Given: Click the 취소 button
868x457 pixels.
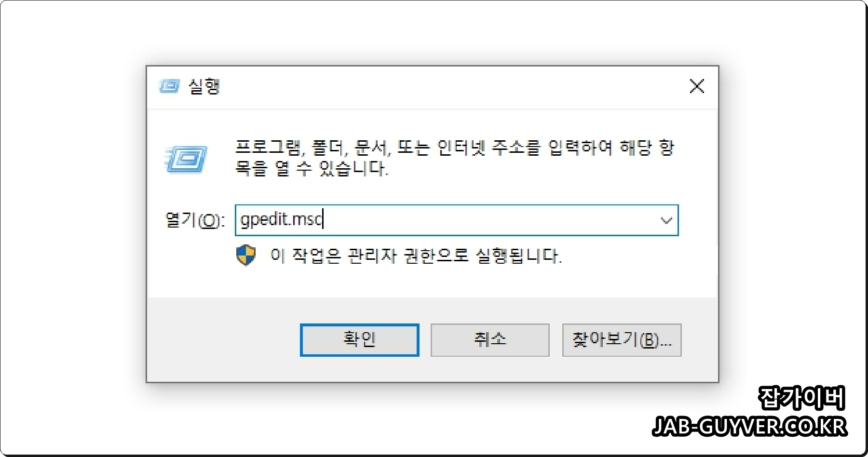Looking at the screenshot, I should click(x=490, y=340).
